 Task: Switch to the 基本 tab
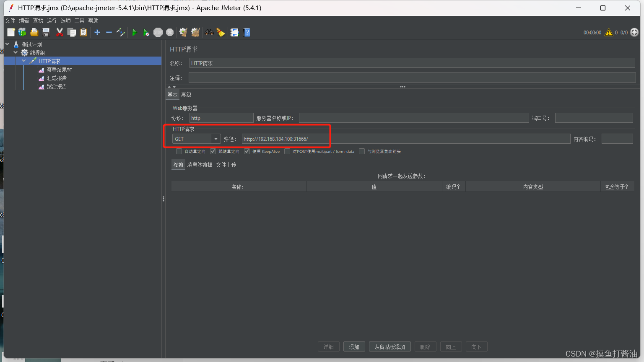click(x=172, y=95)
